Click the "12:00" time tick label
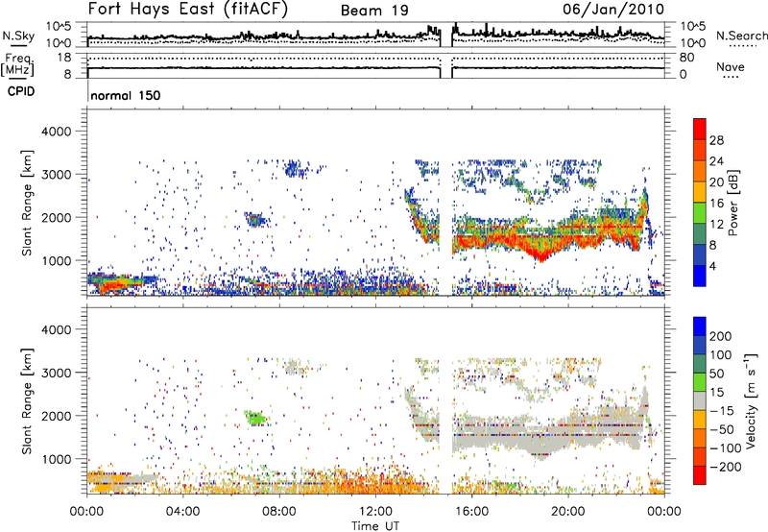The image size is (768, 532). click(375, 512)
